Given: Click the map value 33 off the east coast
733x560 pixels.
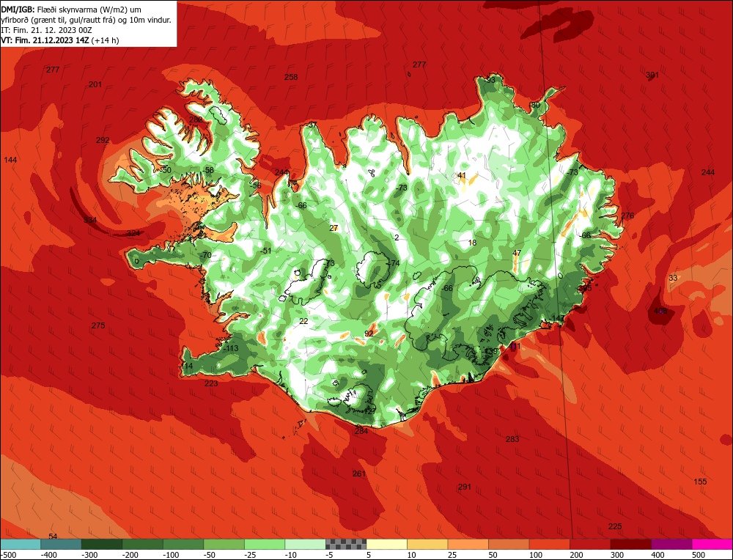Looking at the screenshot, I should pyautogui.click(x=673, y=278).
